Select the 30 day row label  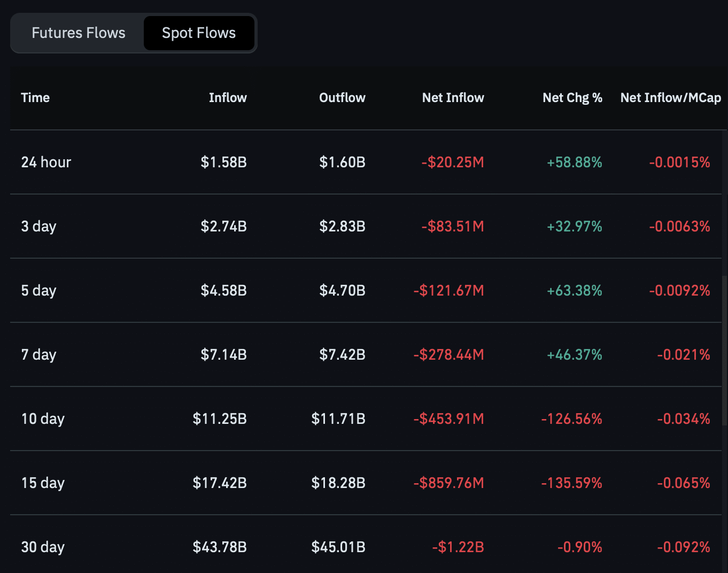point(43,547)
